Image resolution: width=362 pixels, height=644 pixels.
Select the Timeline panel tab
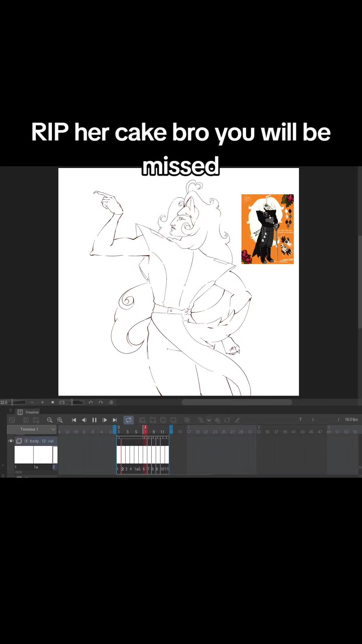coord(28,412)
